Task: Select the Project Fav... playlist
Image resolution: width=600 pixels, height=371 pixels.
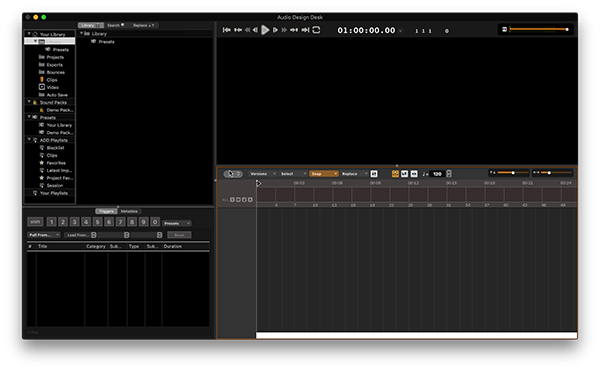Action: (60, 178)
